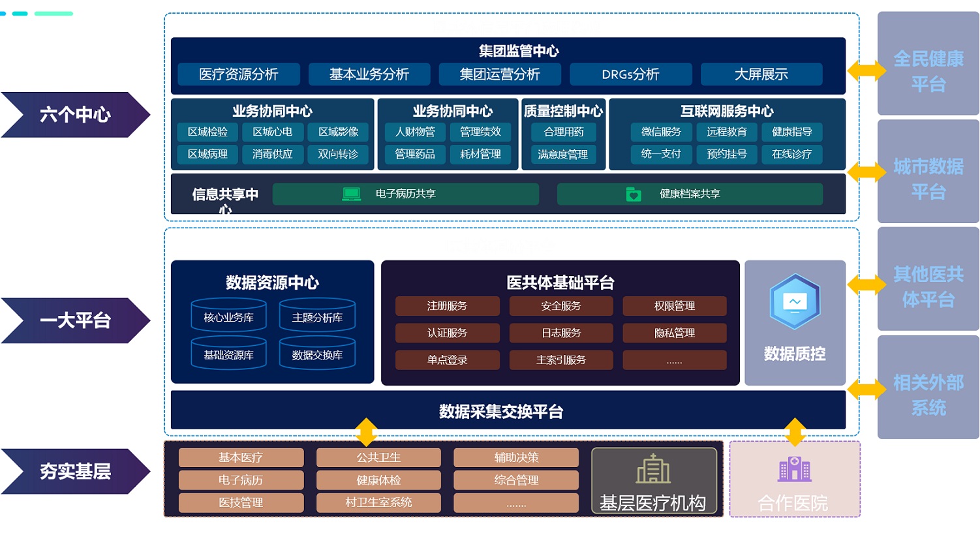
Task: Click the 区域影像 item
Action: [338, 132]
